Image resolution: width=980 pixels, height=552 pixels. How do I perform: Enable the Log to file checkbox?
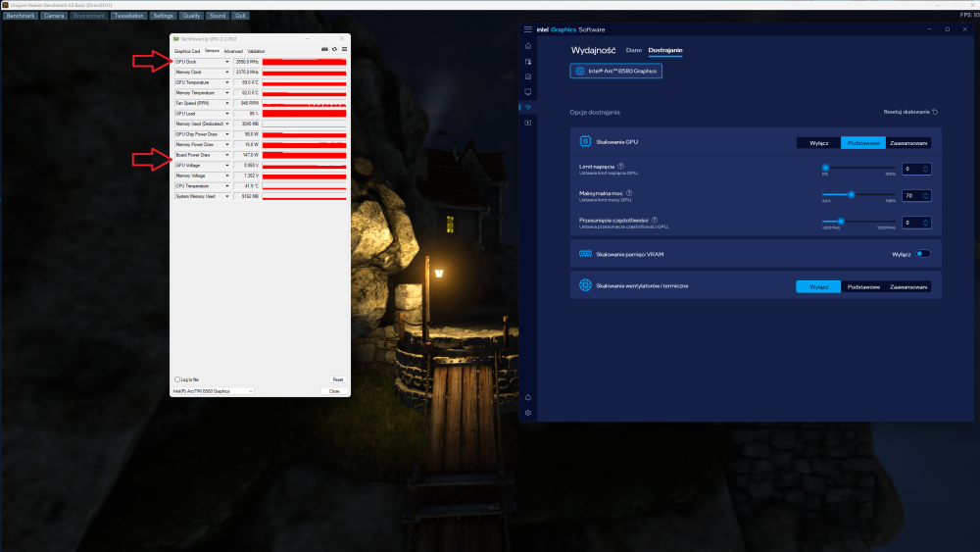click(x=177, y=379)
